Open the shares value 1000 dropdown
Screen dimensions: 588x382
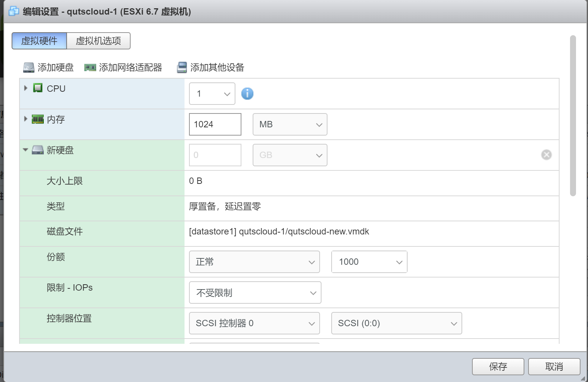point(369,262)
